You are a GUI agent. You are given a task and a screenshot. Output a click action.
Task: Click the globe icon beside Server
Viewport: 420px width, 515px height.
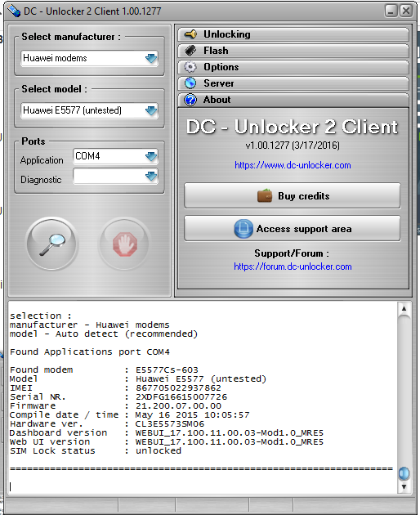tap(190, 83)
